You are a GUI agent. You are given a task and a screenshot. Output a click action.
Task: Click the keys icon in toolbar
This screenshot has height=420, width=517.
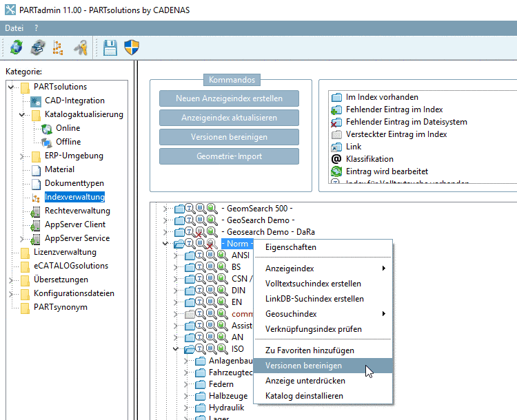pyautogui.click(x=81, y=47)
